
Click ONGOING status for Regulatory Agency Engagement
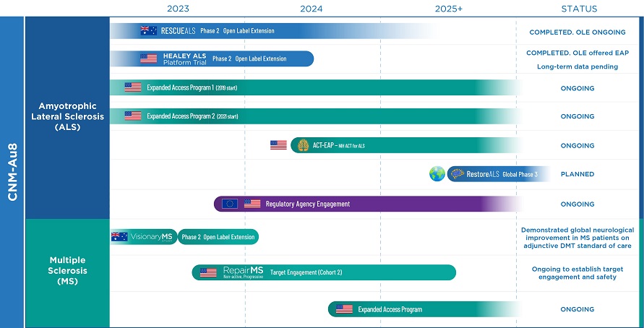click(578, 204)
